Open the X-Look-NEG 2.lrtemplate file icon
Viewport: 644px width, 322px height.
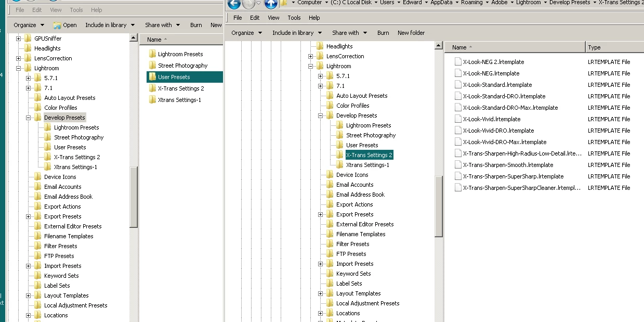tap(458, 62)
